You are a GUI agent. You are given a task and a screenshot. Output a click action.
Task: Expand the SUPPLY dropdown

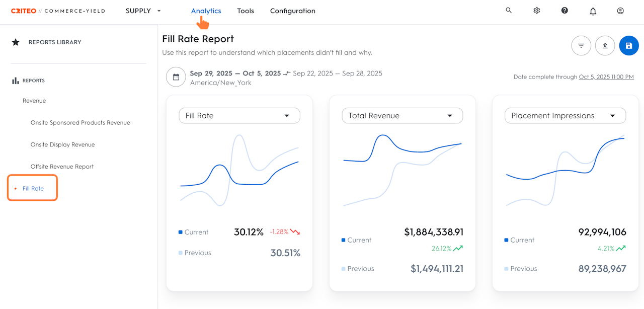pyautogui.click(x=143, y=11)
